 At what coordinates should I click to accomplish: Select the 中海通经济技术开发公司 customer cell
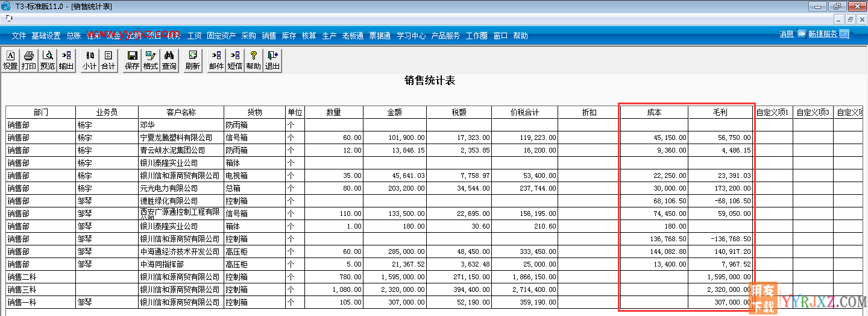click(181, 251)
